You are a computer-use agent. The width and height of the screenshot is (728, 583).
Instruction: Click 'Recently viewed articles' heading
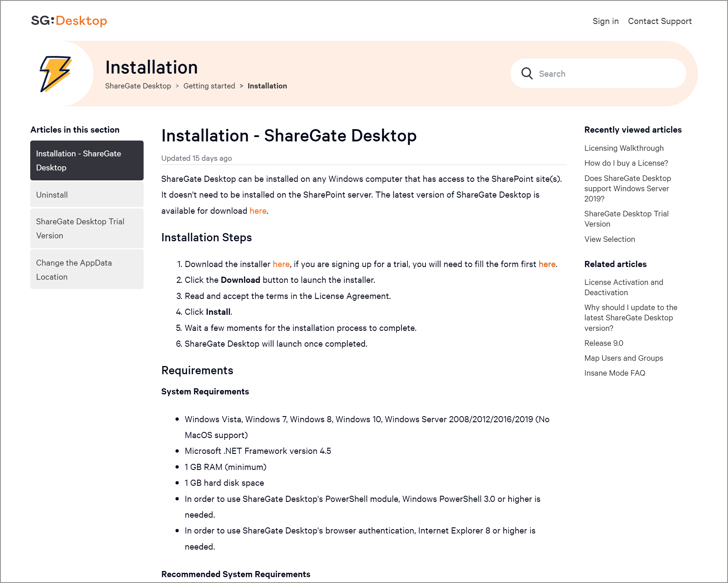tap(633, 130)
